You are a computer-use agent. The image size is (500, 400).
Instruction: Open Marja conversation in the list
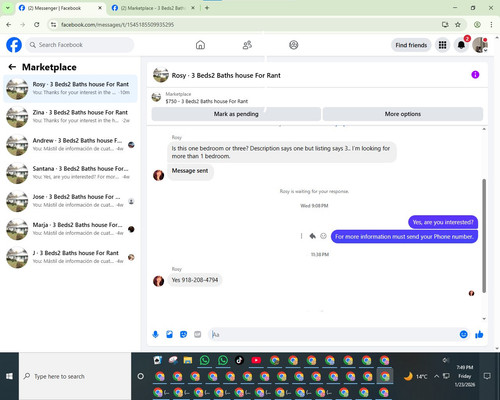[70, 229]
